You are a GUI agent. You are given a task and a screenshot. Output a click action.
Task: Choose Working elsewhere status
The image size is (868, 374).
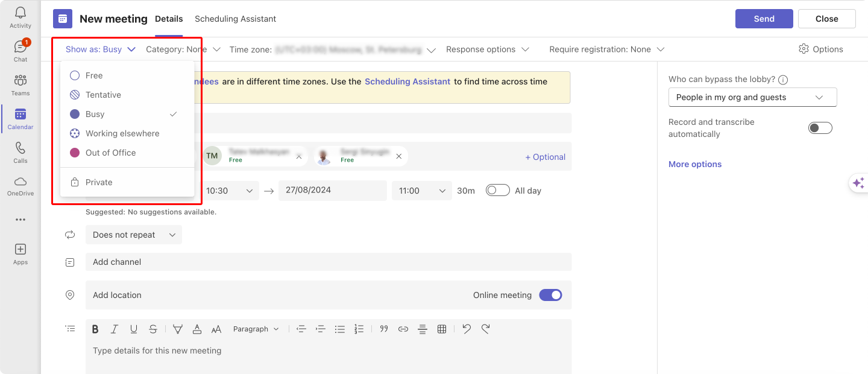127,133
